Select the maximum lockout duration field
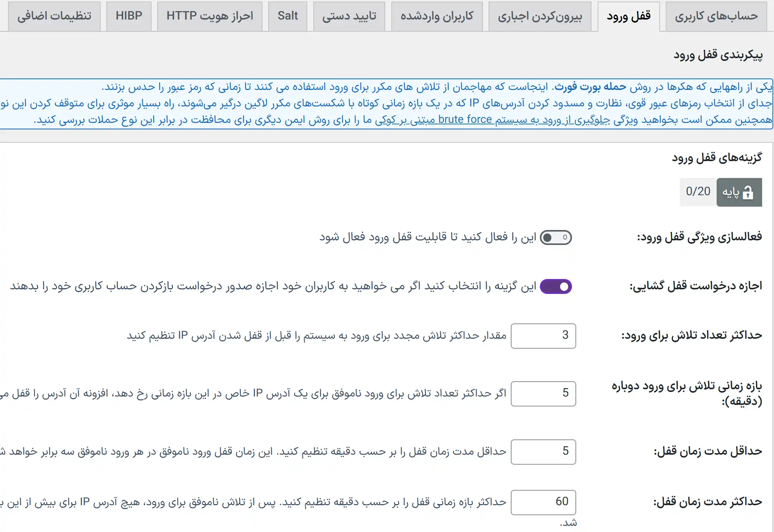Screen dimensions: 774x532 [x=543, y=502]
